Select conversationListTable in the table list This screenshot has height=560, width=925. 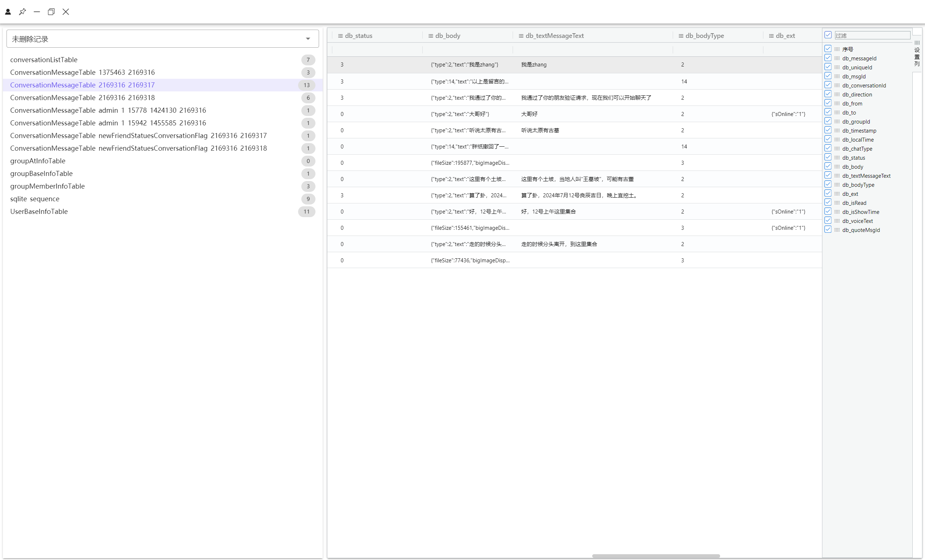163,60
